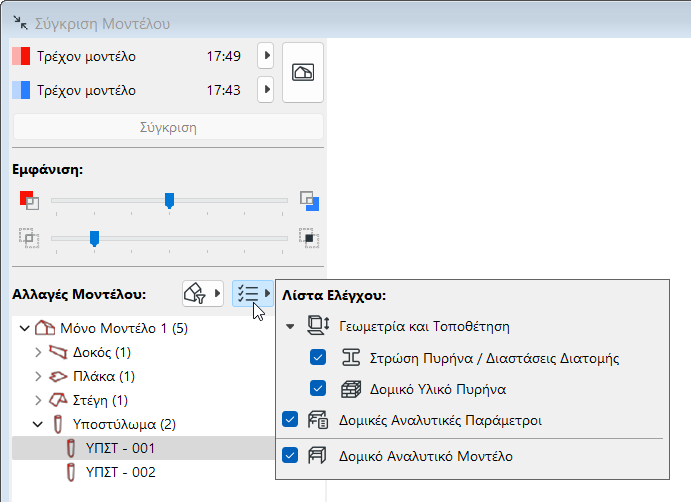Viewport: 691px width, 502px height.
Task: Click the Στέγη roof icon
Action: click(58, 400)
